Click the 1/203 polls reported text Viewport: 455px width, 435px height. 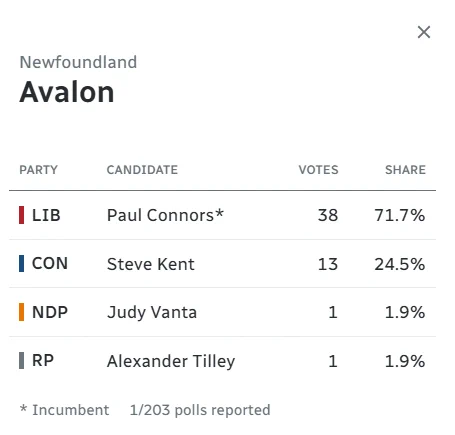pyautogui.click(x=200, y=410)
